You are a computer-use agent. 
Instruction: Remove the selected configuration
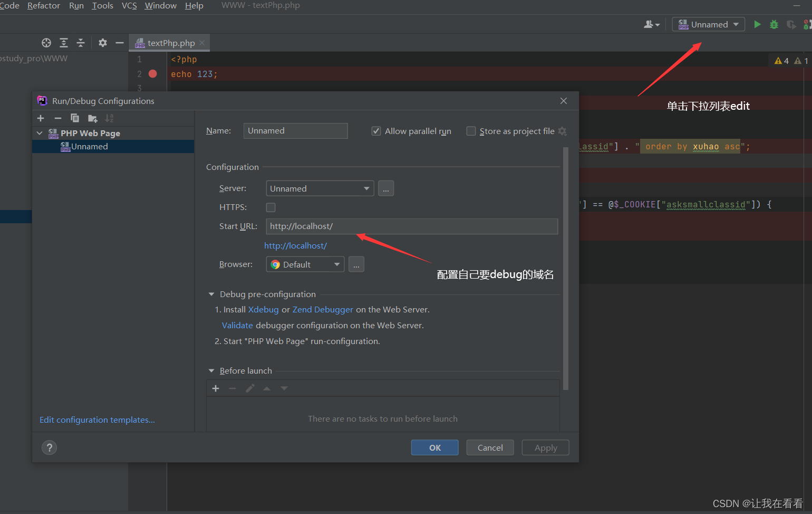[x=58, y=118]
